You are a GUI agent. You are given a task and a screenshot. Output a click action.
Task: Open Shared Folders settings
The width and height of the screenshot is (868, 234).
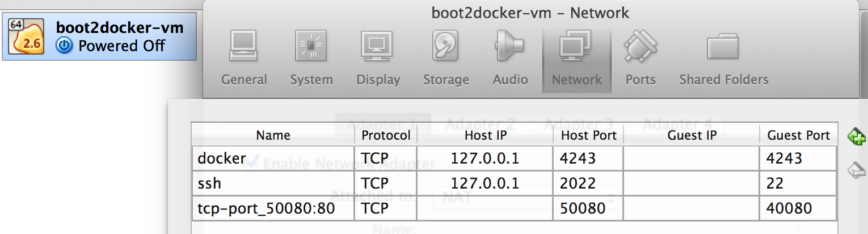(x=724, y=58)
